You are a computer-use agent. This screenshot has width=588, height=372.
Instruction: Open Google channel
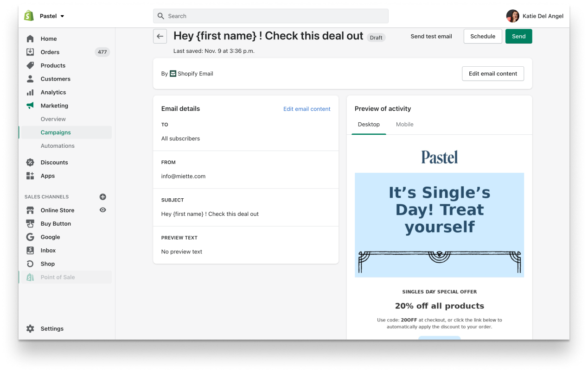pyautogui.click(x=51, y=237)
